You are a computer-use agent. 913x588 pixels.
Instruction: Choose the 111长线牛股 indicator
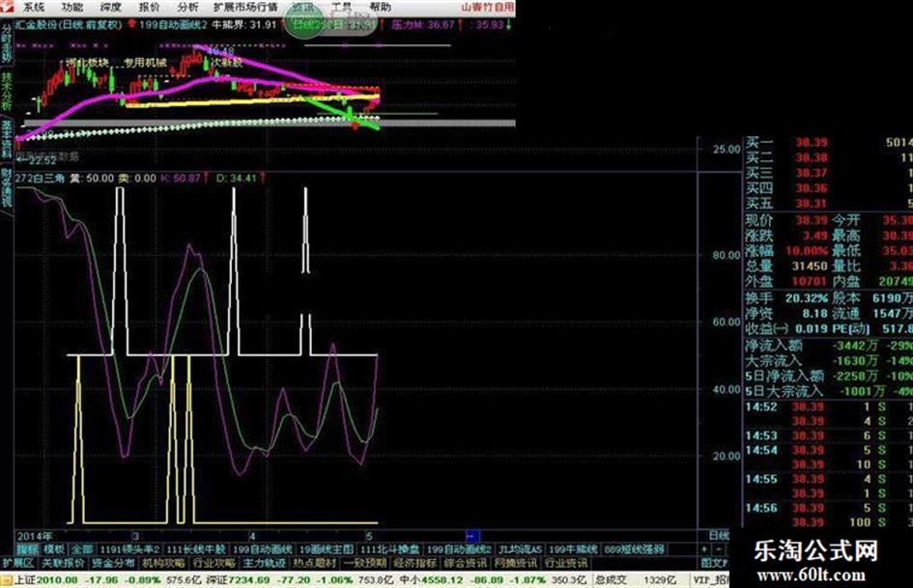pos(196,549)
